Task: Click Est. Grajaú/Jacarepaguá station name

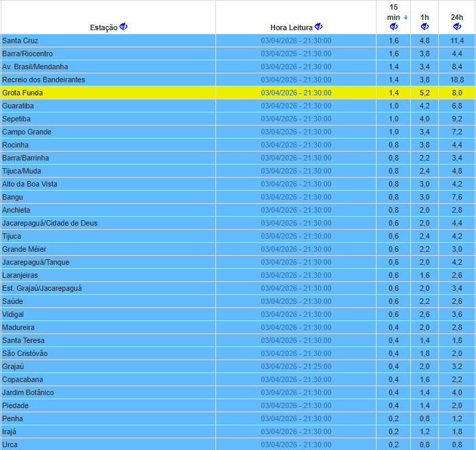Action: [42, 289]
